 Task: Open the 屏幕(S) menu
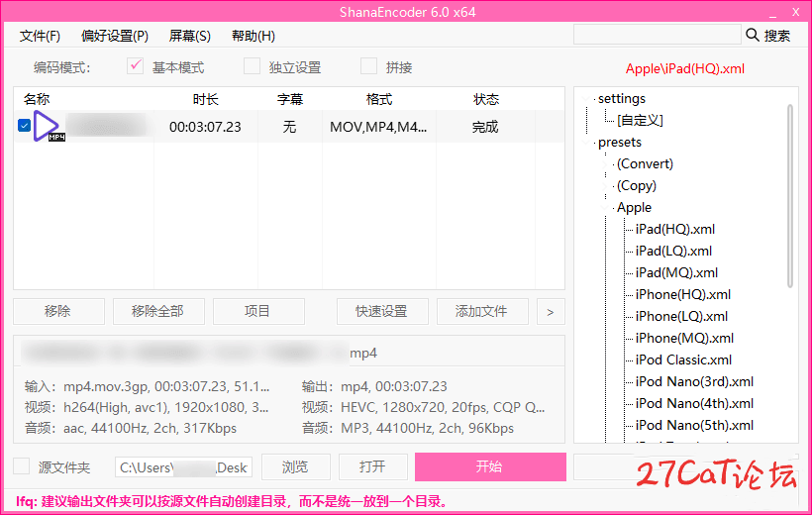click(189, 36)
